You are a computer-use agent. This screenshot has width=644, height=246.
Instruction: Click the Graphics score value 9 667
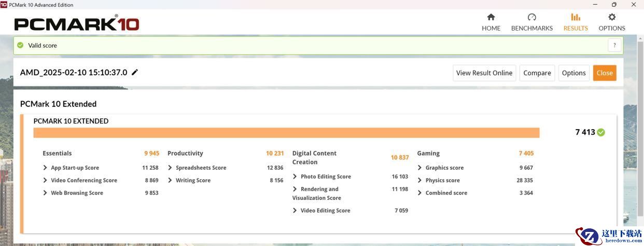pyautogui.click(x=526, y=168)
